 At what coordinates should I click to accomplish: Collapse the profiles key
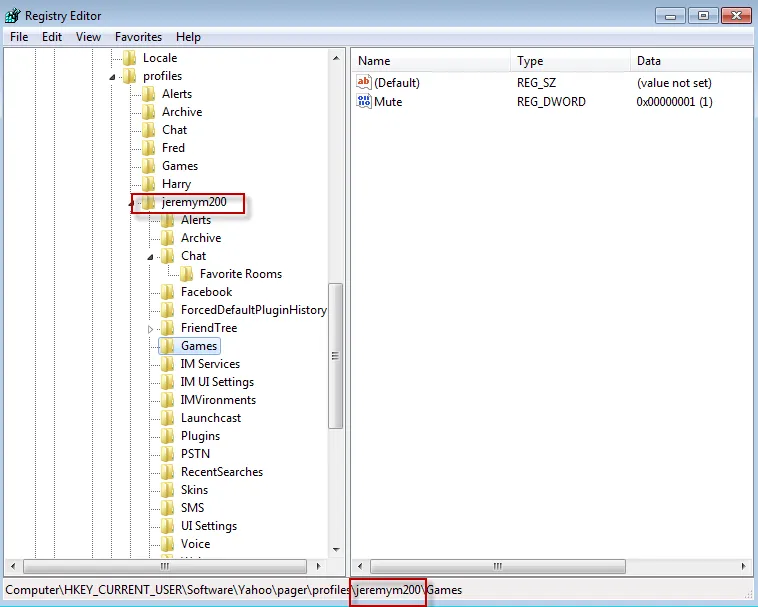112,77
